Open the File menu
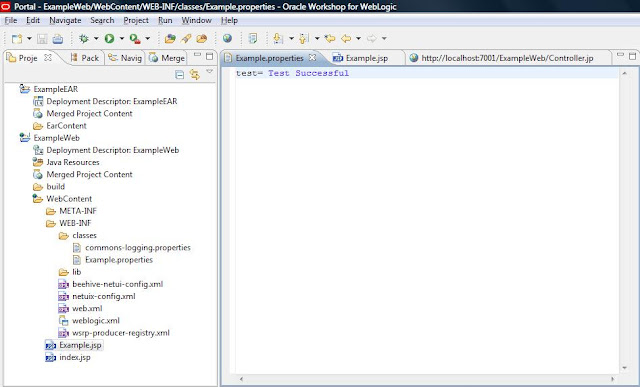 (11, 20)
